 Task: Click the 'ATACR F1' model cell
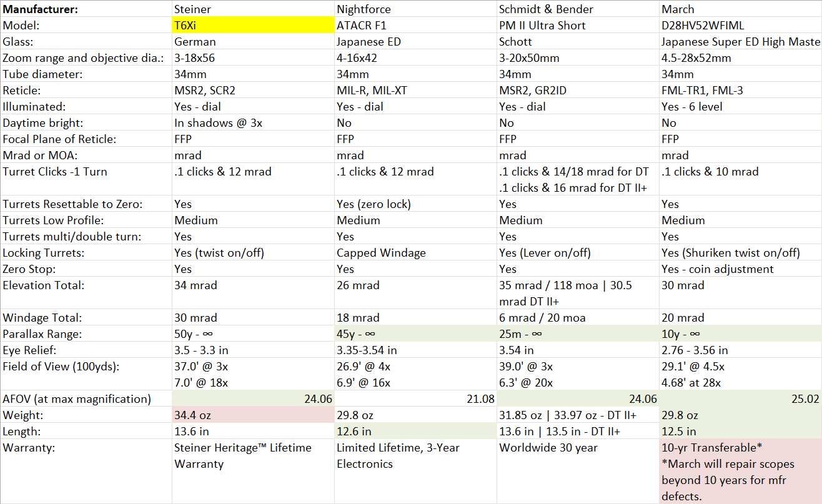pyautogui.click(x=416, y=26)
